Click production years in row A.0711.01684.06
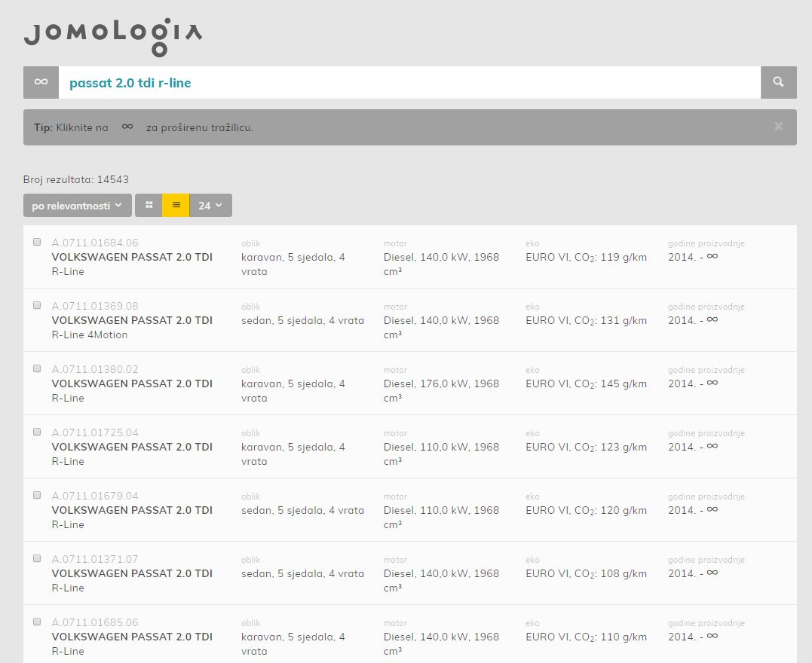 point(693,257)
